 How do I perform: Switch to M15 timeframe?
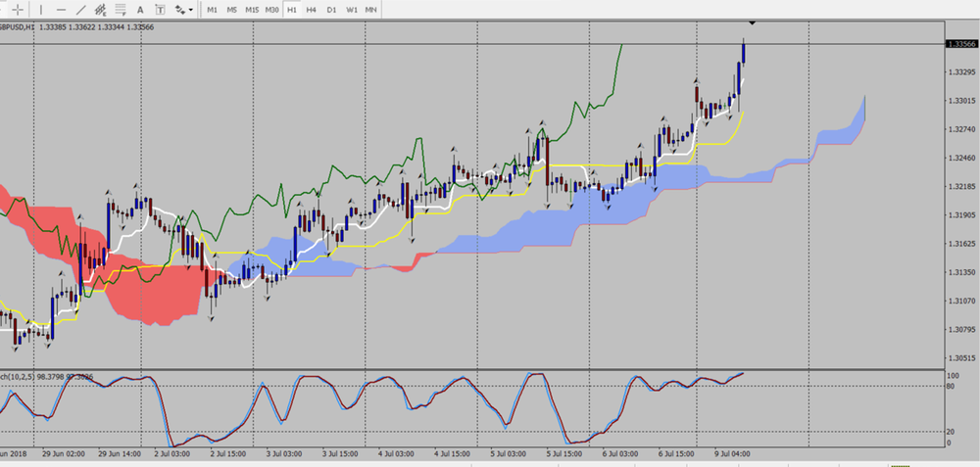[x=252, y=10]
